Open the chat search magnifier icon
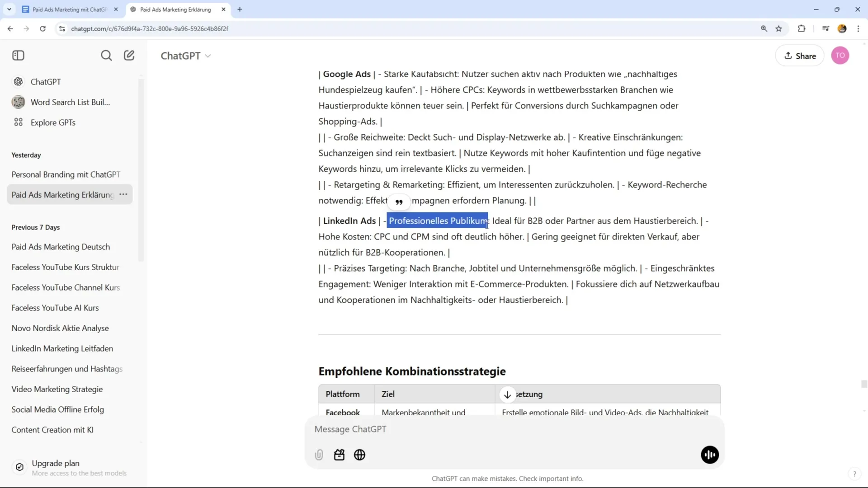The width and height of the screenshot is (868, 488). [106, 56]
